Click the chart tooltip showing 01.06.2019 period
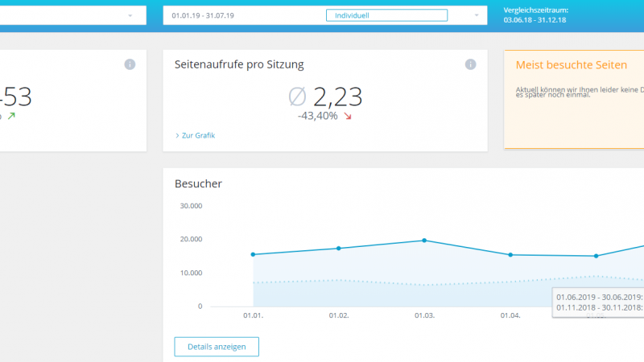 coord(598,302)
